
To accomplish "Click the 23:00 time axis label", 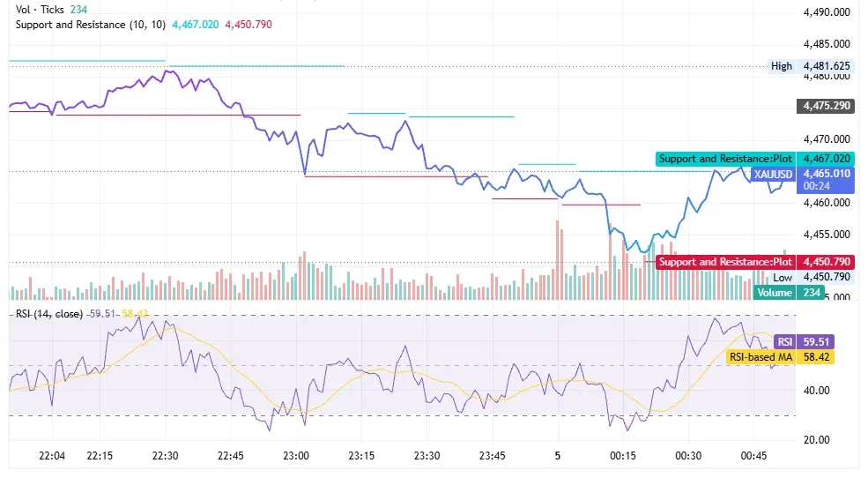I will click(295, 456).
